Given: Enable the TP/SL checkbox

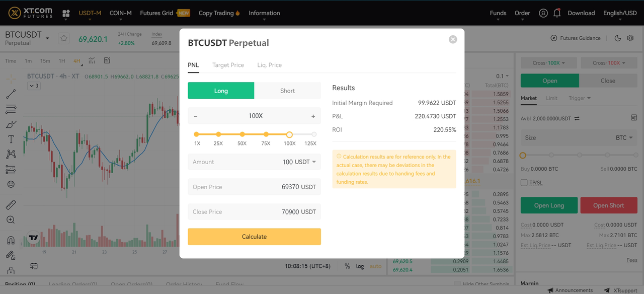Looking at the screenshot, I should [524, 183].
